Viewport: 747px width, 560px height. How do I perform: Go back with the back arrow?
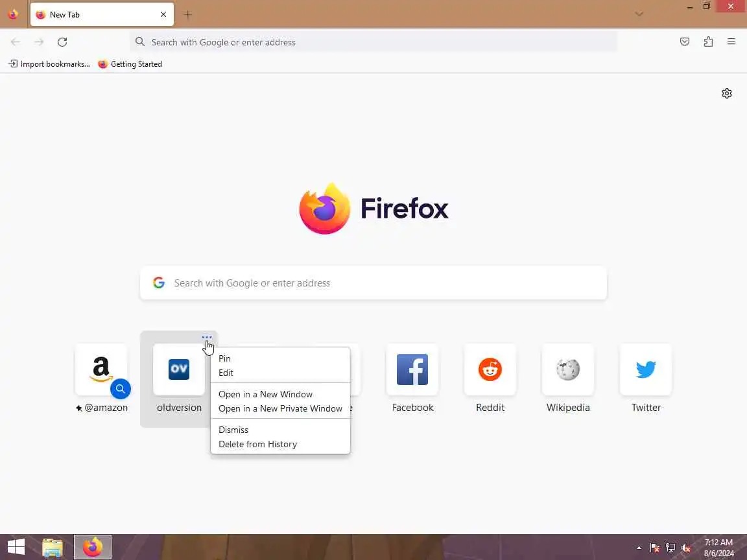click(16, 42)
